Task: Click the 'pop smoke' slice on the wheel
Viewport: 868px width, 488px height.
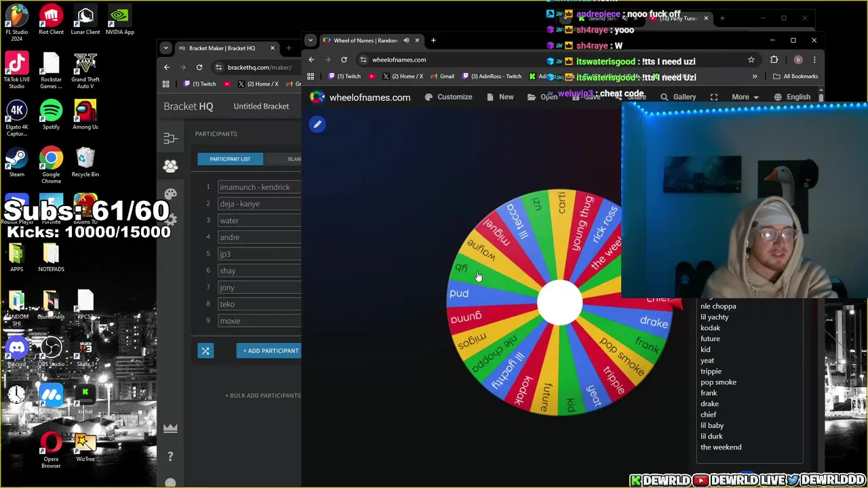Action: 622,356
